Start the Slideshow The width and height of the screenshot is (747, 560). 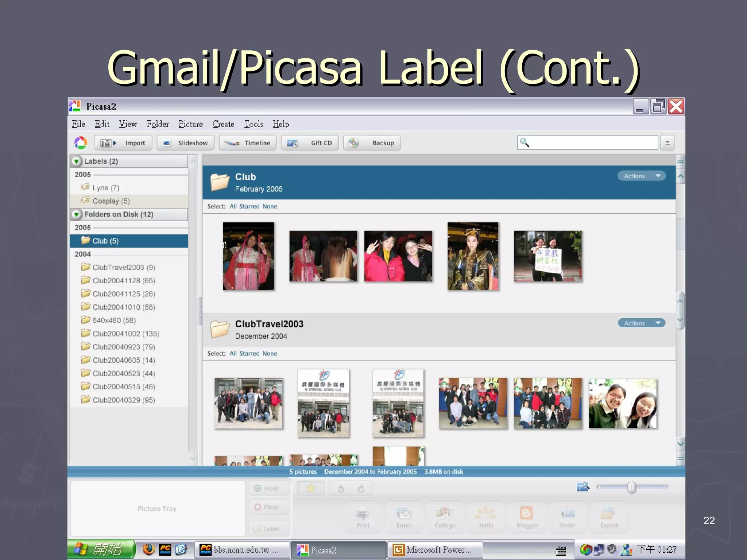pyautogui.click(x=186, y=143)
